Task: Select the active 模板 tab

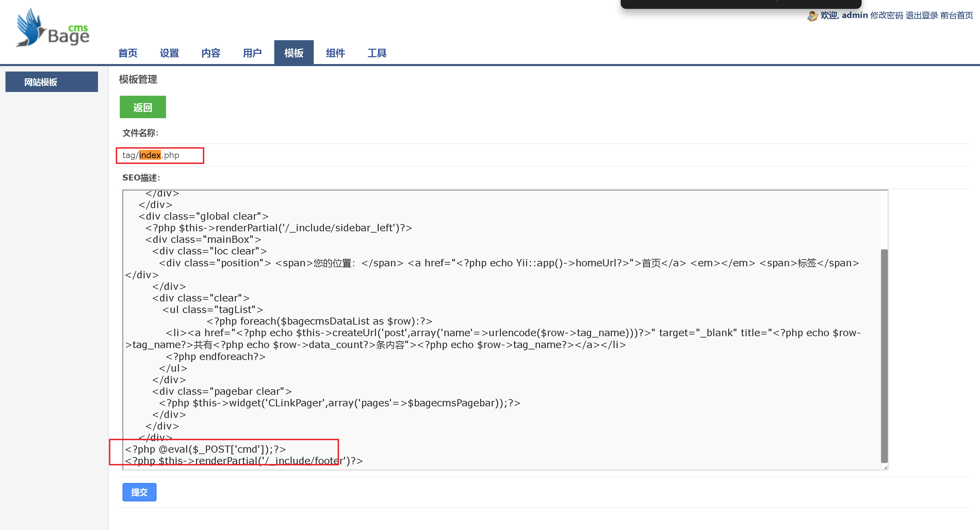Action: pos(294,53)
